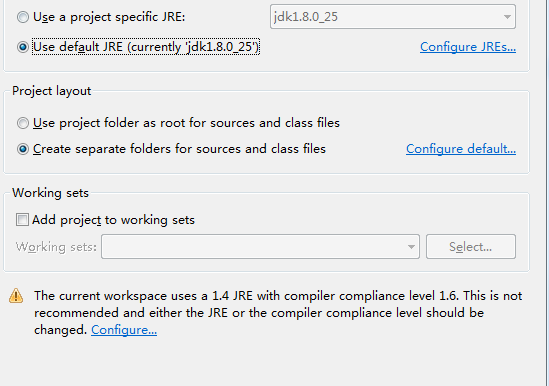Click the 'Working sets:' field label
The image size is (549, 386).
(56, 247)
